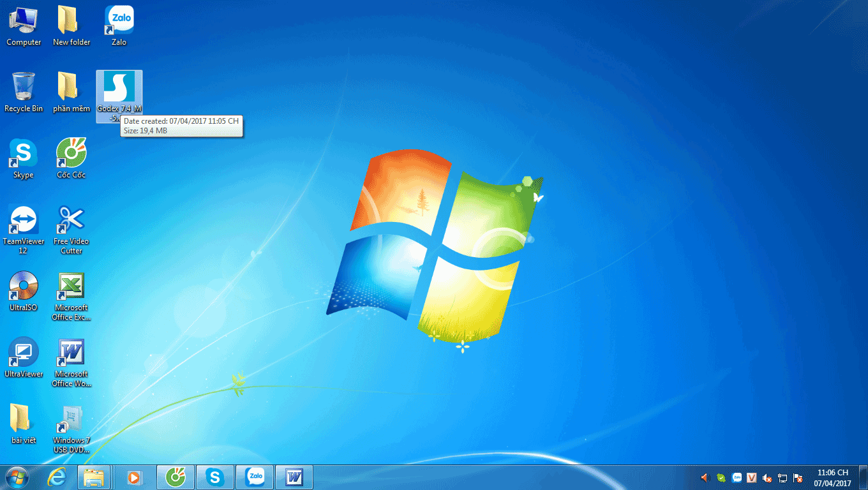Select the Windows 7 USB DVD tool icon
This screenshot has width=868, height=490.
(x=71, y=429)
